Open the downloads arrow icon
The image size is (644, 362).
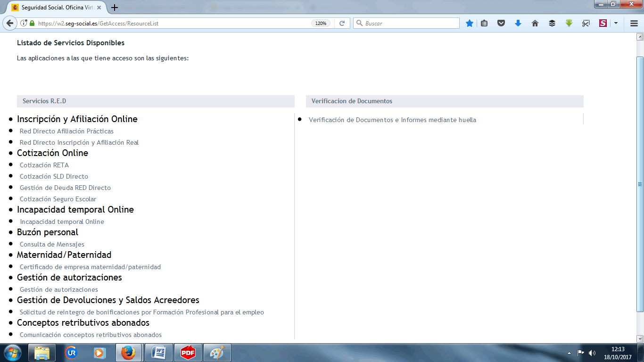[518, 23]
